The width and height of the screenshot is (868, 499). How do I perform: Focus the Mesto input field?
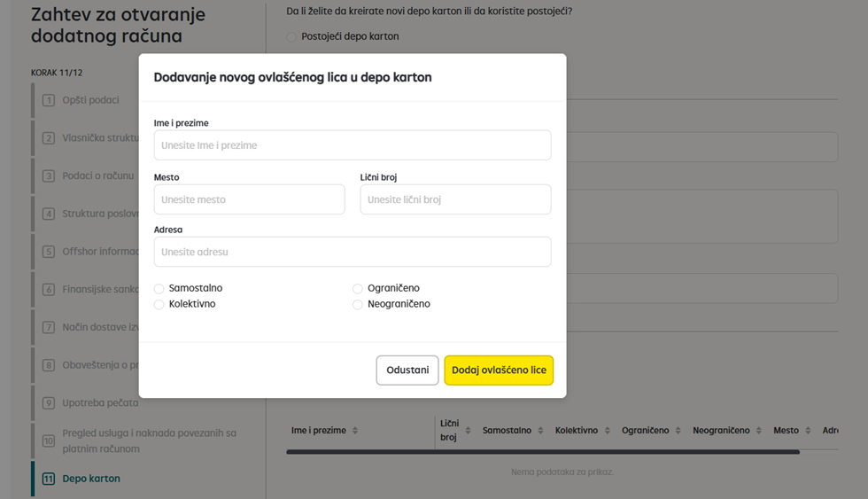[x=249, y=199]
